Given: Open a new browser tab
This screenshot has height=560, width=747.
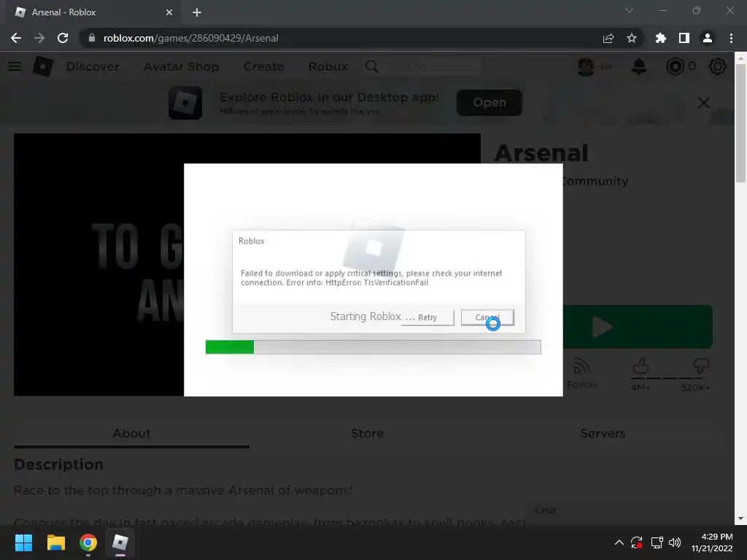Looking at the screenshot, I should coord(197,12).
